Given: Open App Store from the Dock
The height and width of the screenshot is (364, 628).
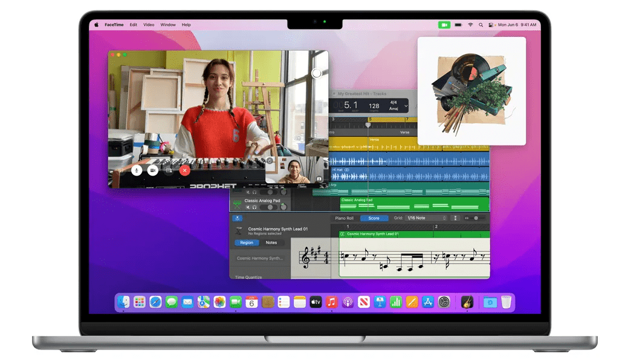Looking at the screenshot, I should (428, 302).
